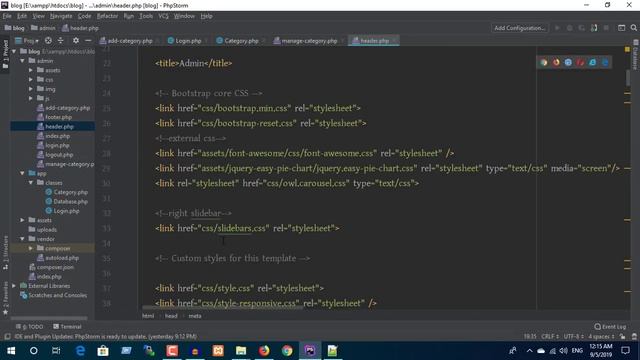Open in Firefox browser icon in editor

tap(556, 62)
